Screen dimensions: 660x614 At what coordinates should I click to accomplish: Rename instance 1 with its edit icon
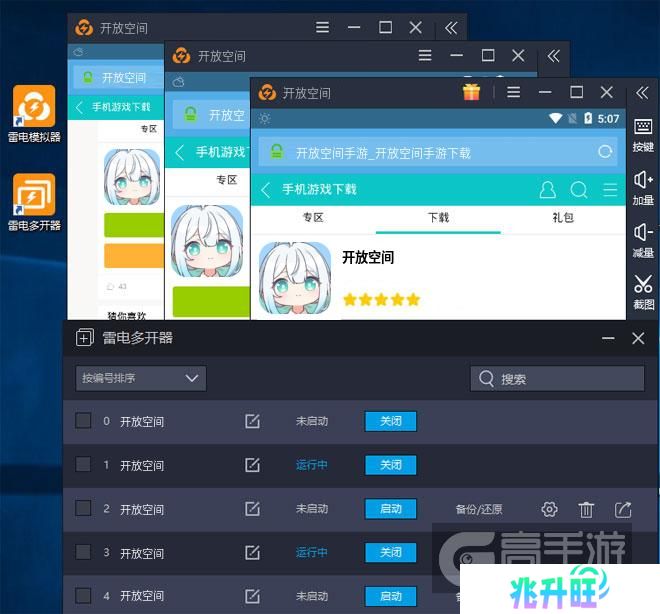252,465
